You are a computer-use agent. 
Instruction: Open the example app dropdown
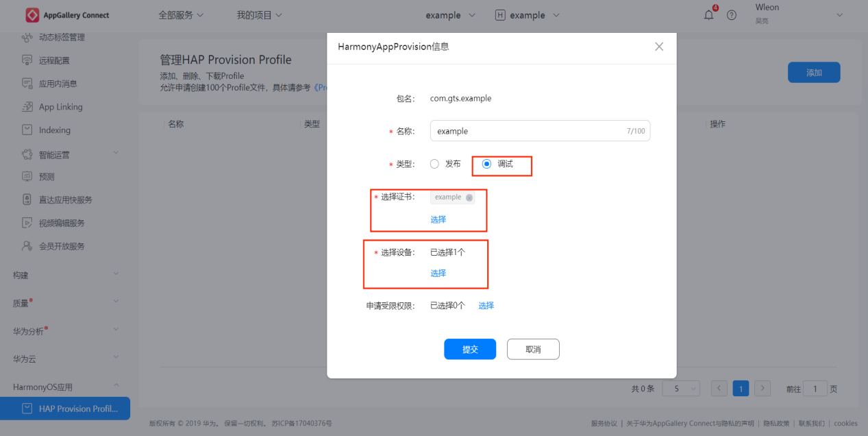coord(534,15)
